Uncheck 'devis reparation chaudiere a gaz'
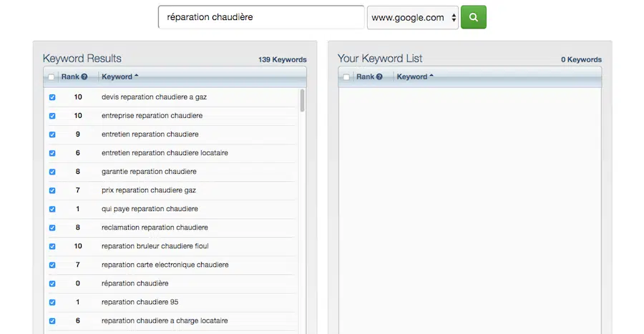Image resolution: width=644 pixels, height=334 pixels. tap(52, 97)
